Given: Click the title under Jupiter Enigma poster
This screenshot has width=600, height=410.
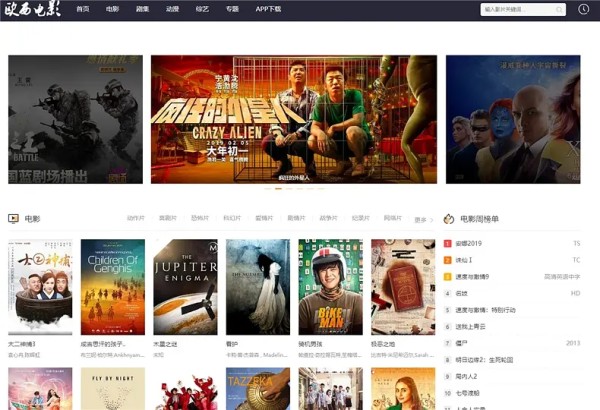Looking at the screenshot, I should pyautogui.click(x=165, y=344).
